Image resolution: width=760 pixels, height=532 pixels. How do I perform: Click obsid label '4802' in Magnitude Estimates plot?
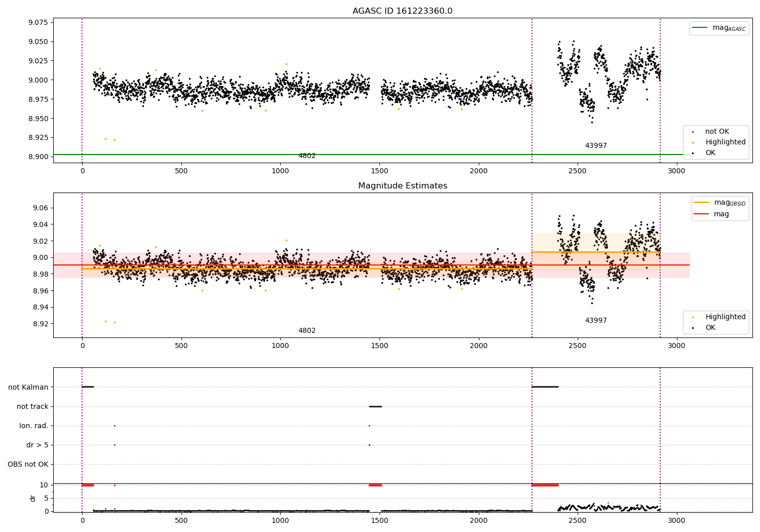pos(307,331)
